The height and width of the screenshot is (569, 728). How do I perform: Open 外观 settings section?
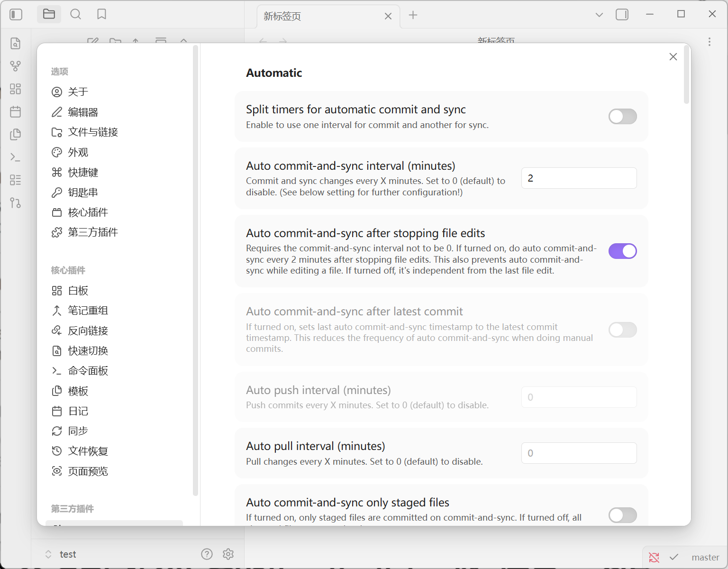point(114,152)
